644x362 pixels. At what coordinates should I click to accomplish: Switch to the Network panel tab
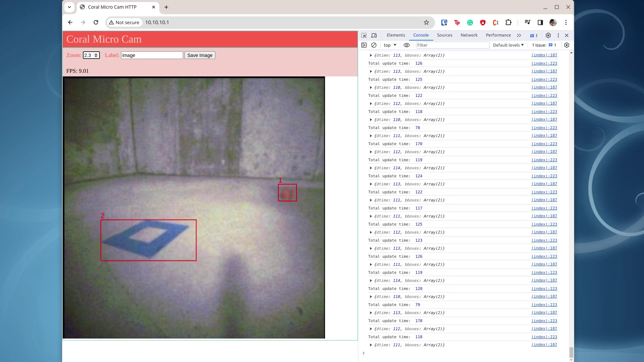(469, 35)
